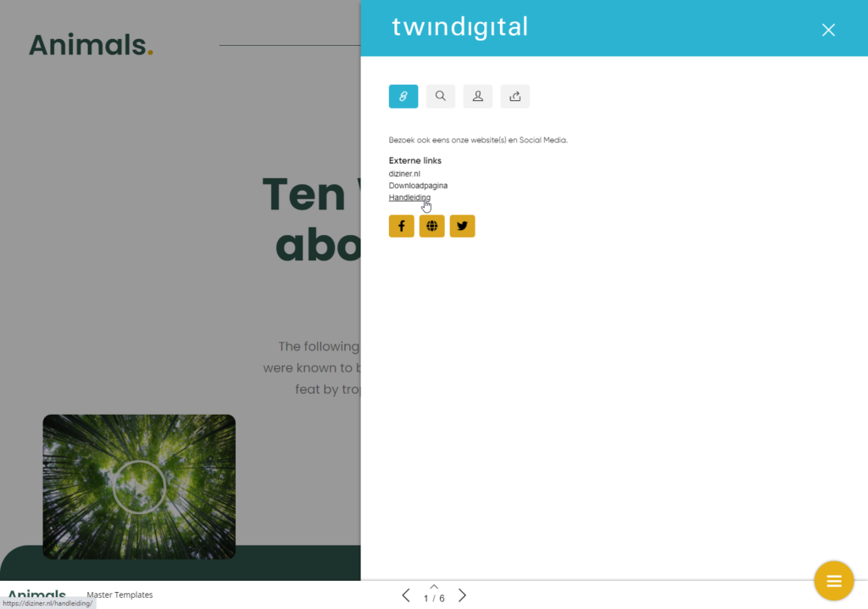Play the bamboo forest video
The width and height of the screenshot is (868, 609).
coord(139,488)
